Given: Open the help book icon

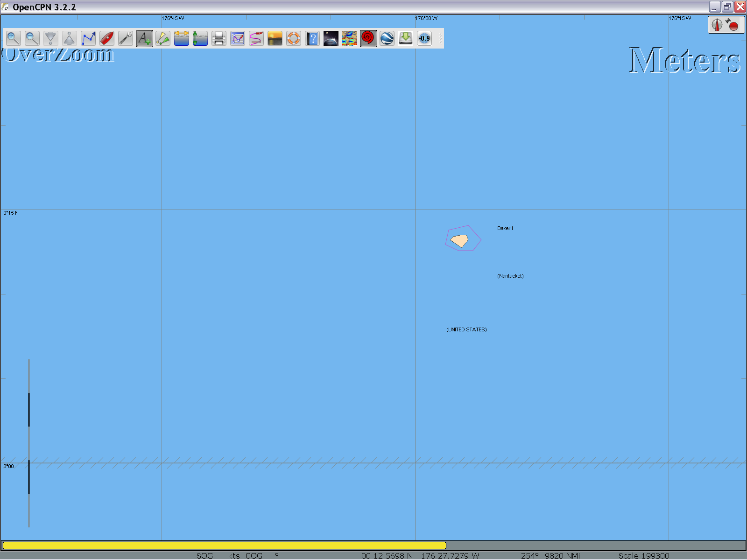Looking at the screenshot, I should (312, 38).
